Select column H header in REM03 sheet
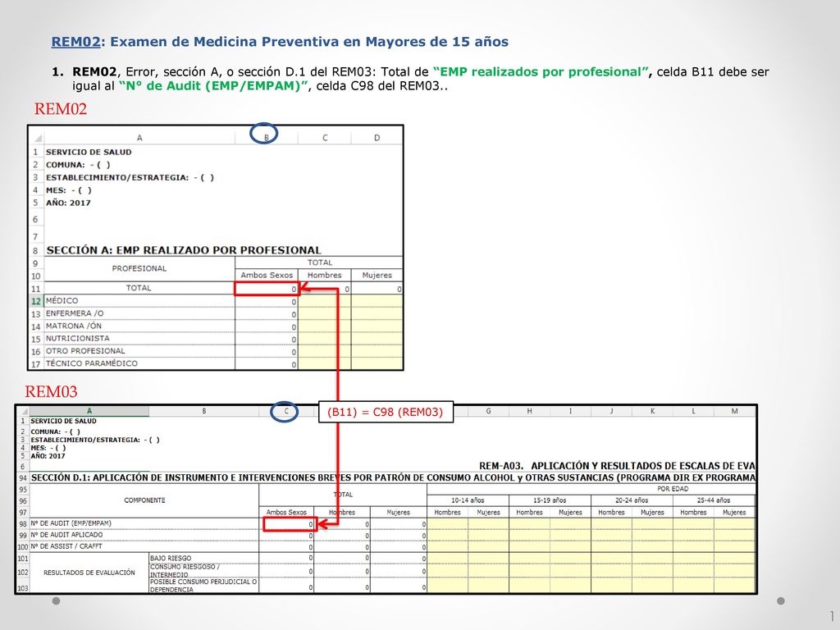Screen dimensions: 840x630 click(529, 412)
